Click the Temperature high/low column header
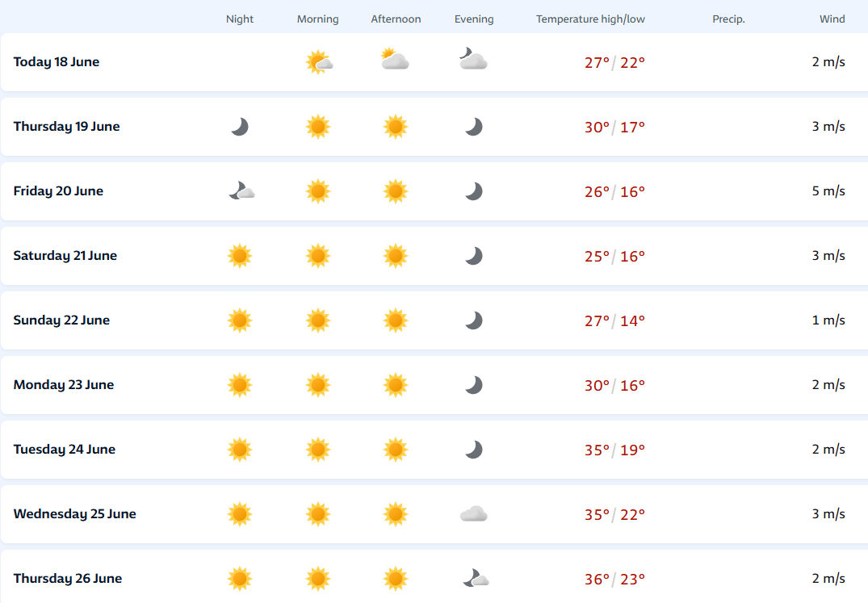868x603 pixels. tap(590, 19)
